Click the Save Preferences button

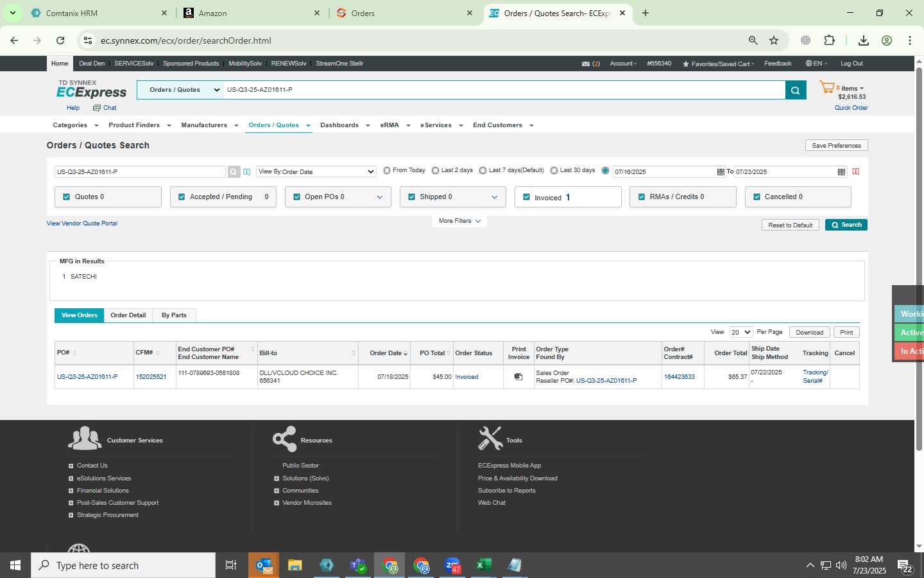tap(836, 146)
